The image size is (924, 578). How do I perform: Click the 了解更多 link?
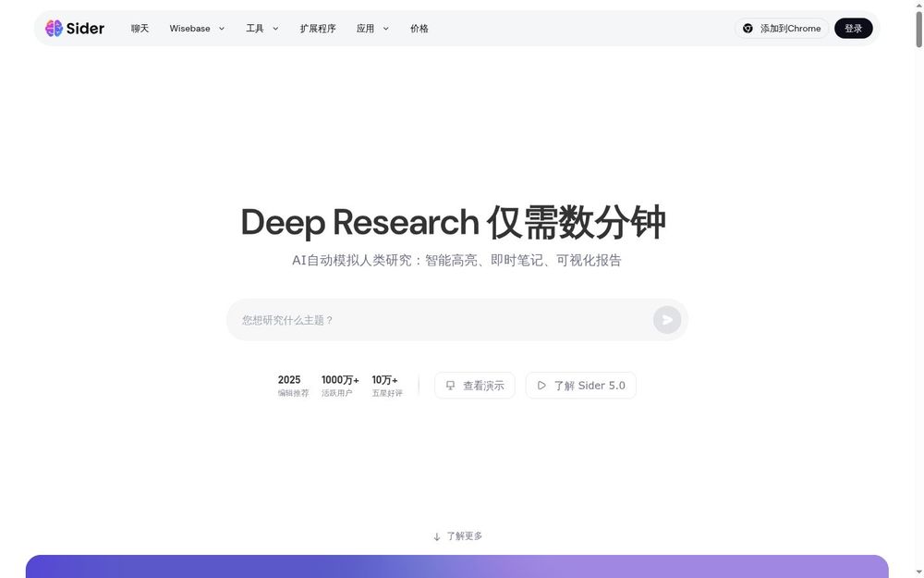click(465, 536)
